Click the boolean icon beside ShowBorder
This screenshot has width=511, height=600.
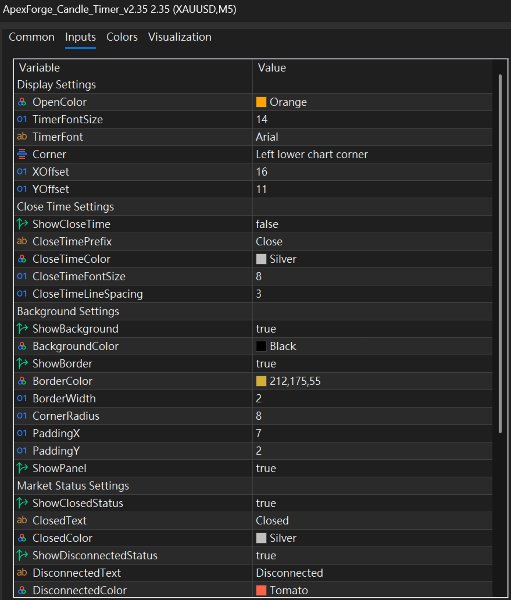(22, 364)
